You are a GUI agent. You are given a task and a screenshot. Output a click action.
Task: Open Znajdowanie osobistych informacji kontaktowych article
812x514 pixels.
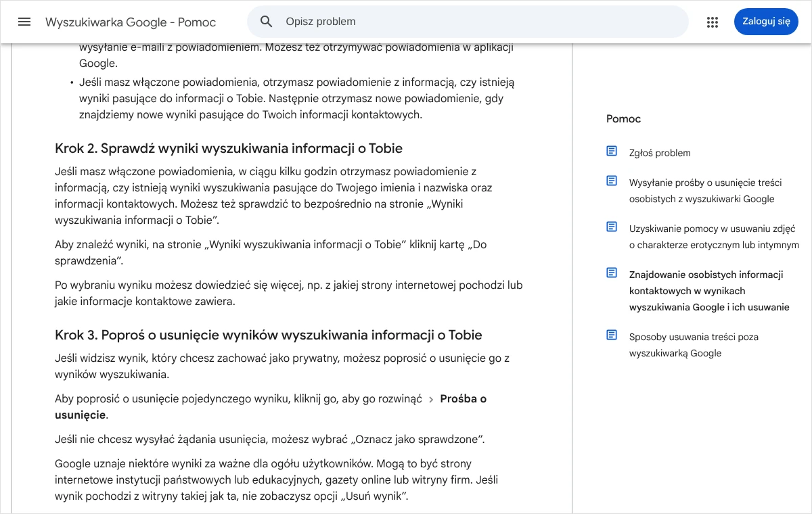click(709, 291)
